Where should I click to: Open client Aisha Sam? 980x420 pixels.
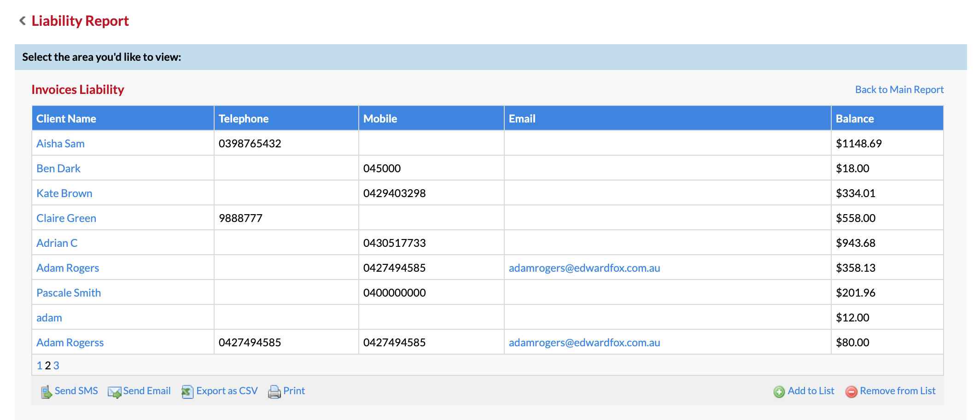(x=60, y=144)
